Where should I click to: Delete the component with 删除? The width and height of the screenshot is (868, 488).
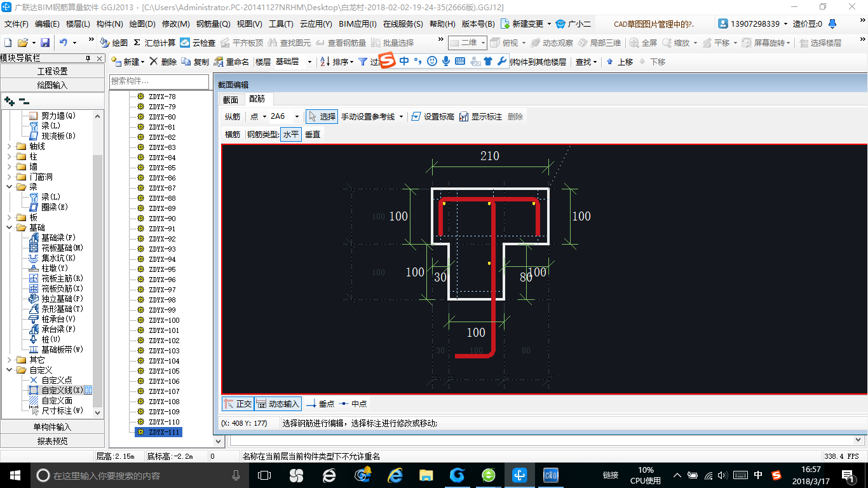pos(163,62)
